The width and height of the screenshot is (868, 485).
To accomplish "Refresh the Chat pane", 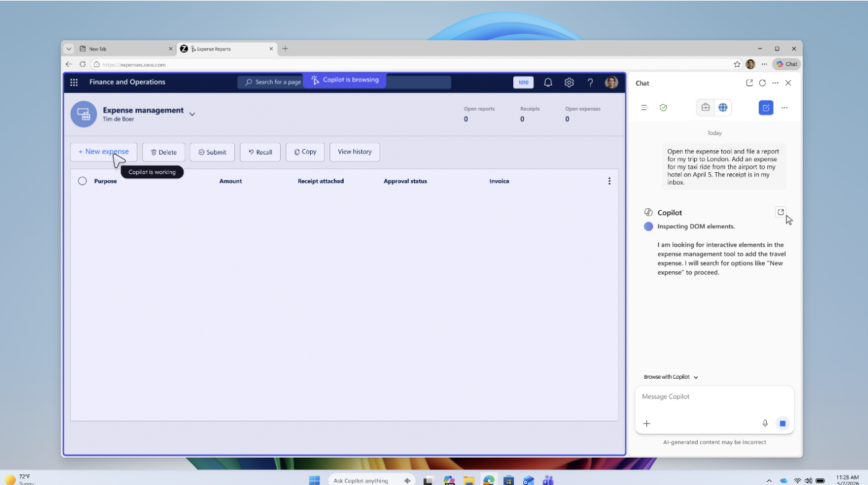I will click(762, 83).
